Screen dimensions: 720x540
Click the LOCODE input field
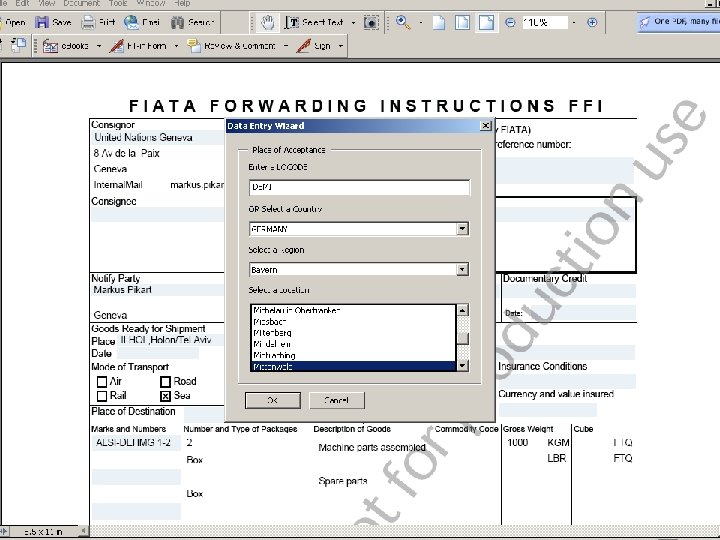tap(360, 187)
